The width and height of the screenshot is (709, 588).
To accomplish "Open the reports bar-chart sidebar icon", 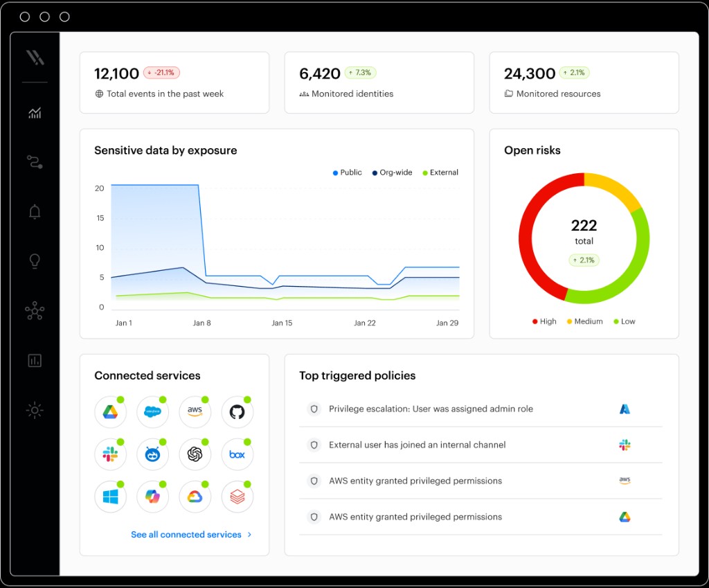I will tap(35, 361).
